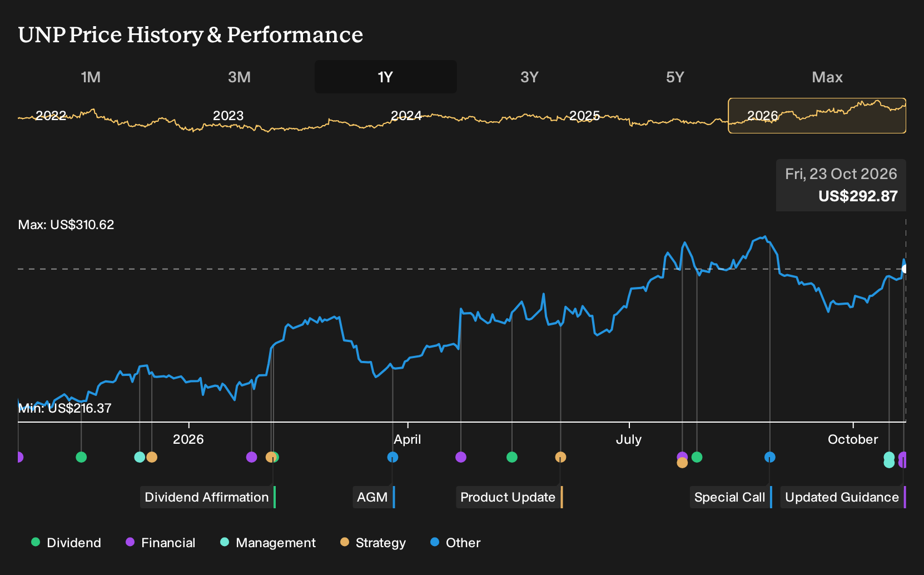The height and width of the screenshot is (575, 924).
Task: Click the orange Strategy dot just before 2026
Action: coord(152,457)
